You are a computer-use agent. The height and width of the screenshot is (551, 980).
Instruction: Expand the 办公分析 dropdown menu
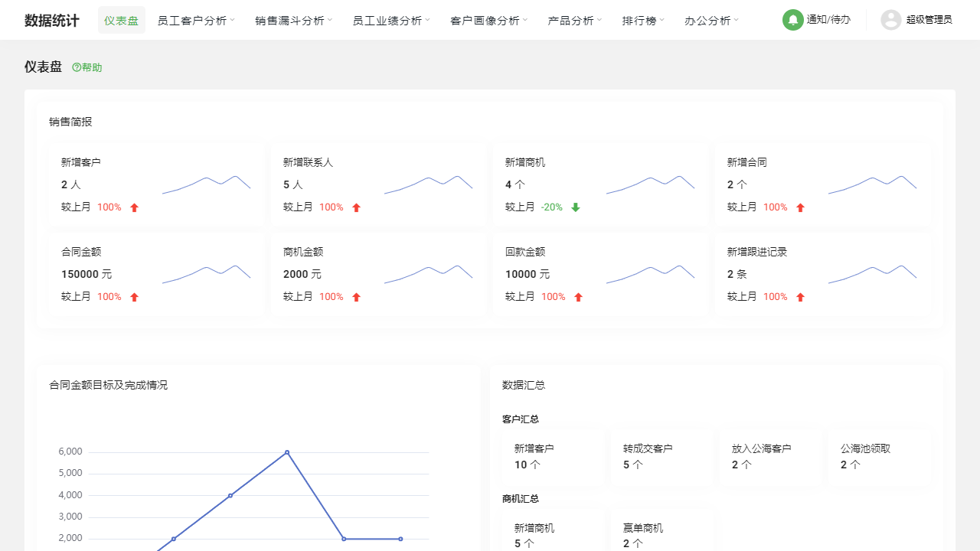[x=710, y=20]
